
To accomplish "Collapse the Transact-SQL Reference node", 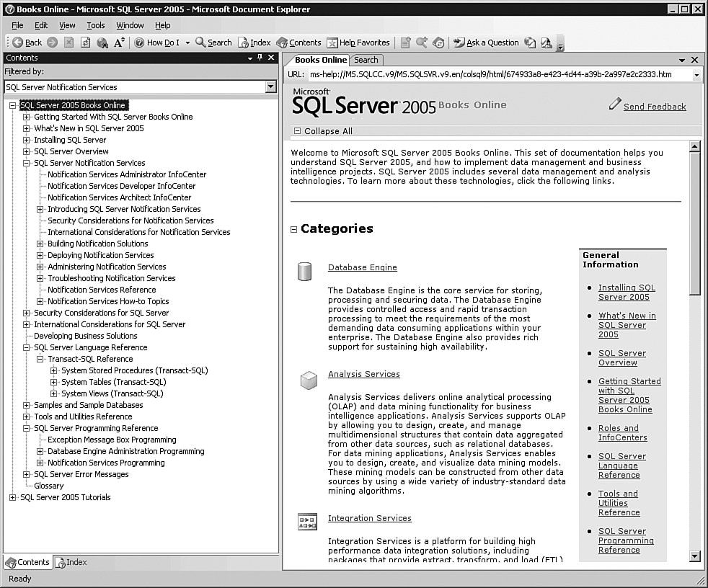I will (40, 359).
